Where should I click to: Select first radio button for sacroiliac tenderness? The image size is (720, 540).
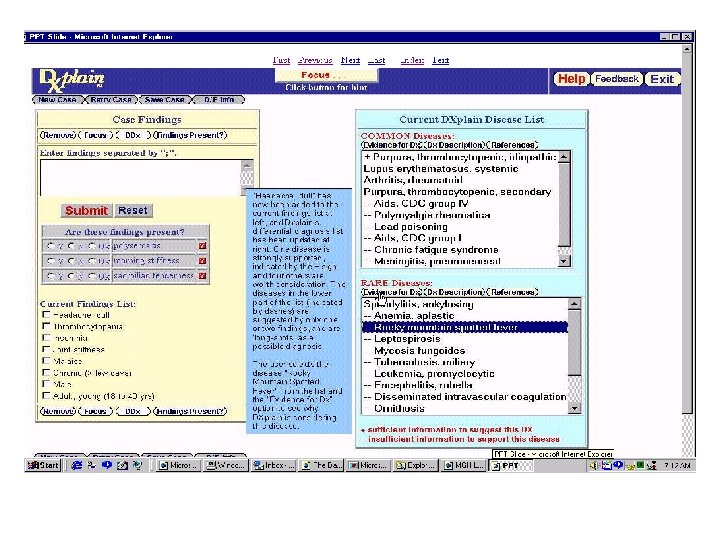point(51,276)
